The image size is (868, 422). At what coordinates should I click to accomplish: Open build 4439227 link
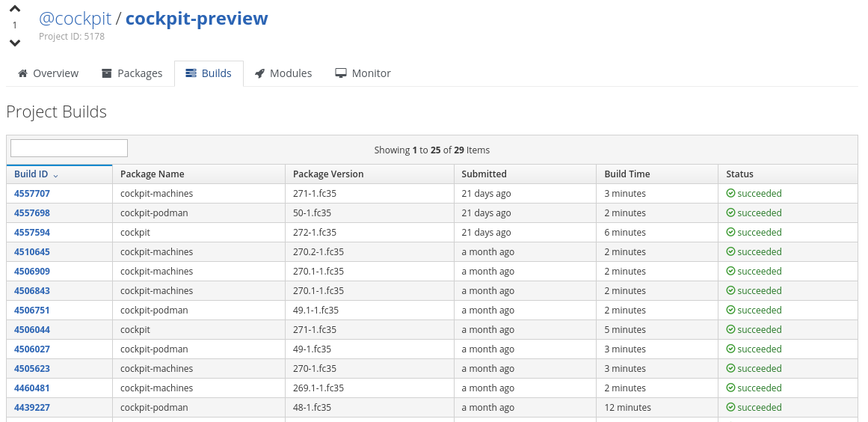(32, 408)
